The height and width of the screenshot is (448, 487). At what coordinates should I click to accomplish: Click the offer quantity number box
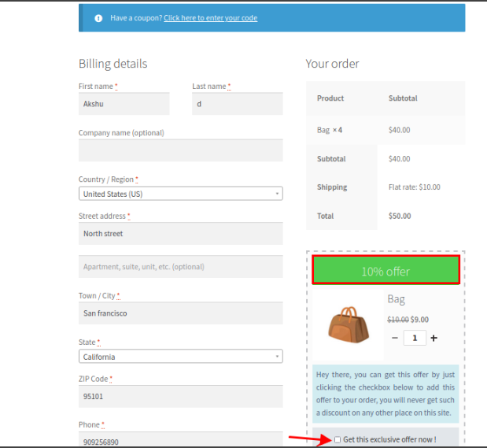point(415,338)
